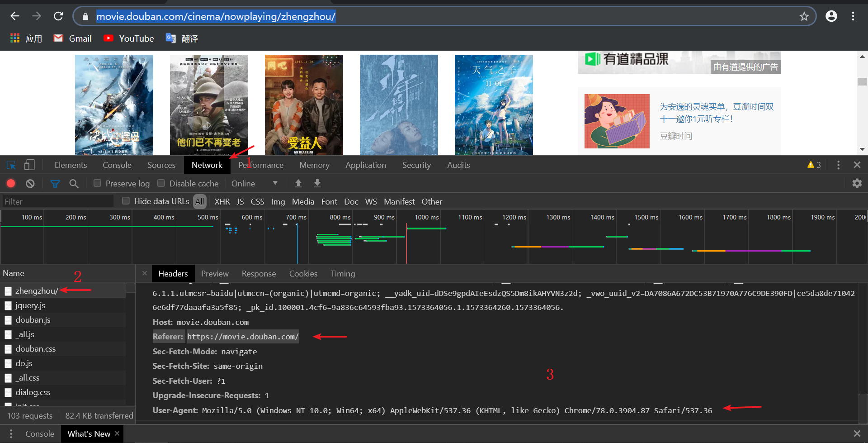Screen dimensions: 868x443
Task: Open the Audits tab
Action: coord(458,165)
